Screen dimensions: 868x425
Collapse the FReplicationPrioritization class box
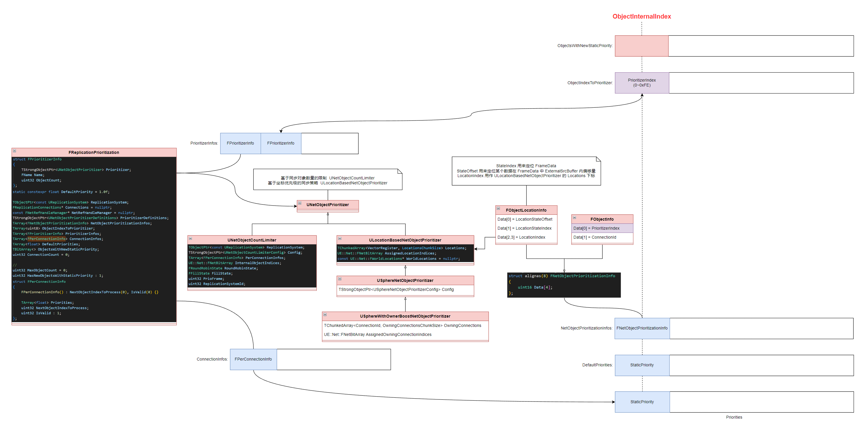[x=15, y=151]
